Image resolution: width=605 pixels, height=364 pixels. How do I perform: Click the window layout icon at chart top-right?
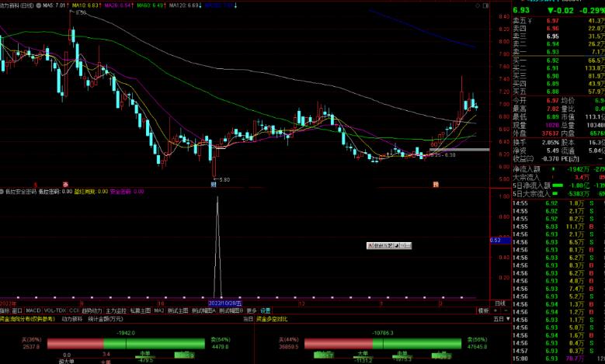(485, 5)
